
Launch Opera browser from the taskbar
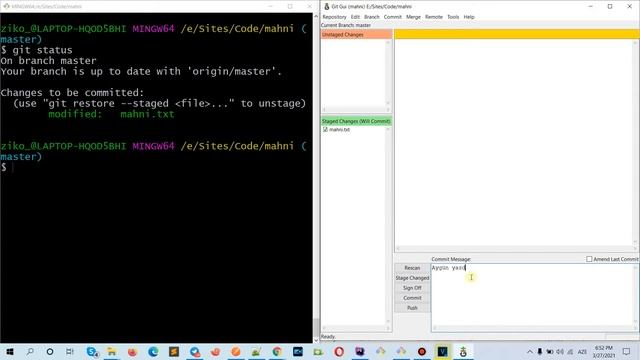click(x=339, y=351)
